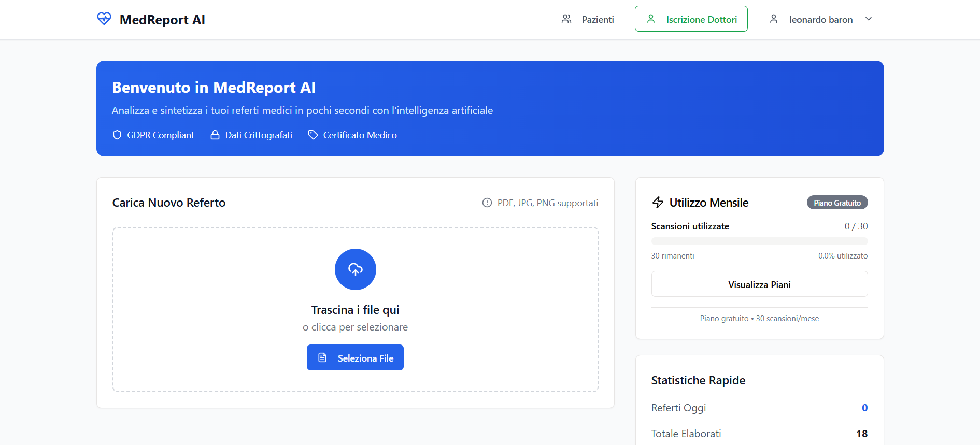Click the user icon beside leonardo baron

point(774,19)
